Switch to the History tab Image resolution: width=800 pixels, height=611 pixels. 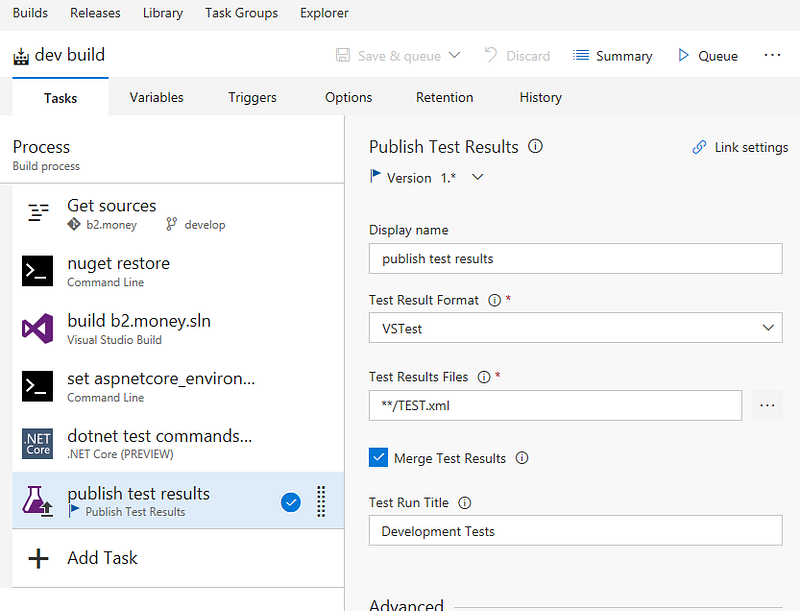click(540, 97)
